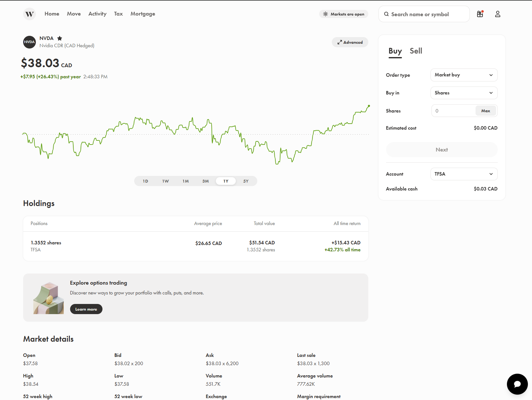Switch to the Sell tab
This screenshot has width=532, height=400.
[x=416, y=51]
